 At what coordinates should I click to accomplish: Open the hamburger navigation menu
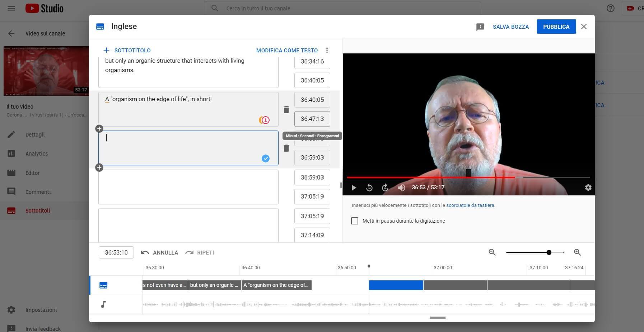click(x=11, y=8)
